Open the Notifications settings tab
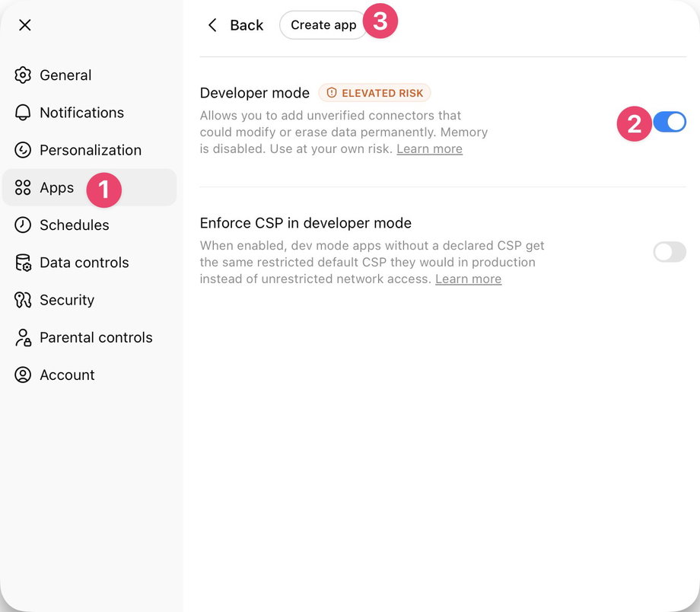The image size is (700, 612). point(81,113)
